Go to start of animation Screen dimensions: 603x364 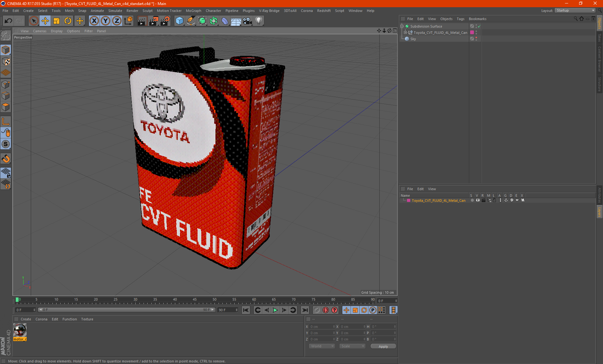point(246,310)
